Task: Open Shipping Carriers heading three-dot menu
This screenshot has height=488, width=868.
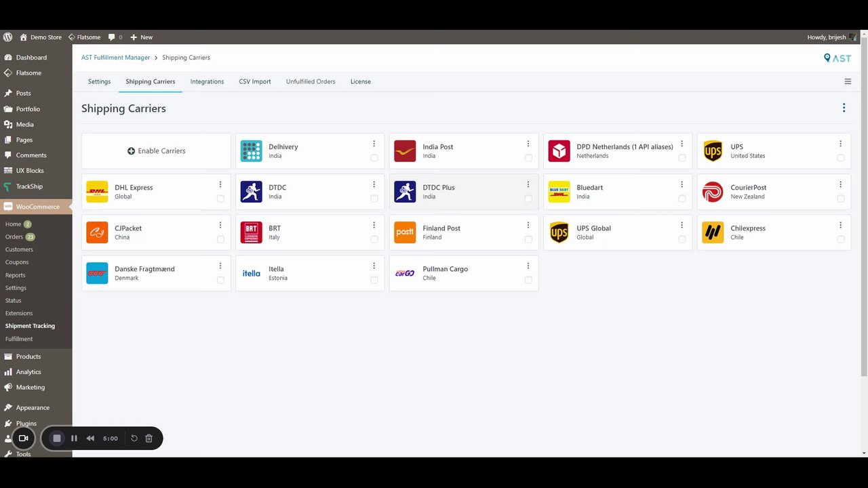Action: [x=844, y=108]
